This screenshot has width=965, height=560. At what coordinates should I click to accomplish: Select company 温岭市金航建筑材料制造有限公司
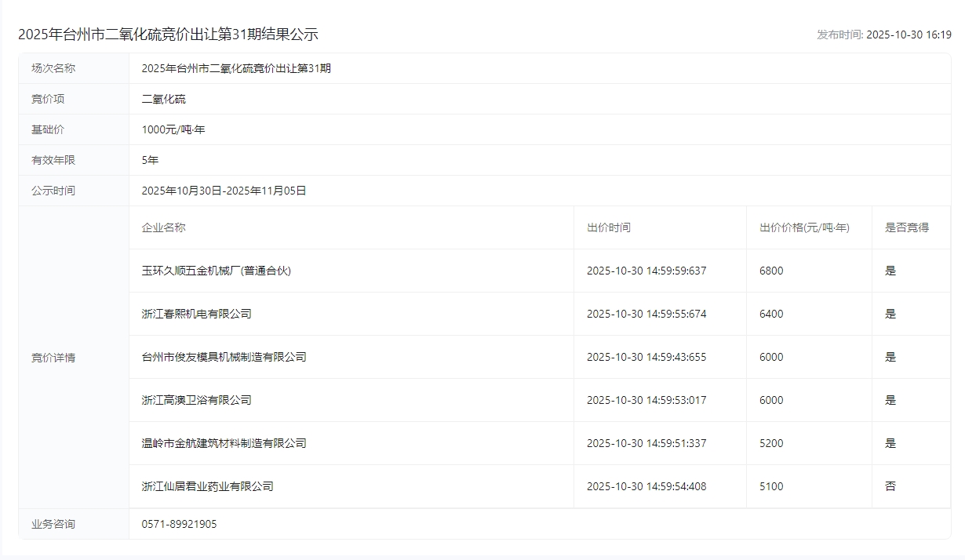[x=224, y=443]
